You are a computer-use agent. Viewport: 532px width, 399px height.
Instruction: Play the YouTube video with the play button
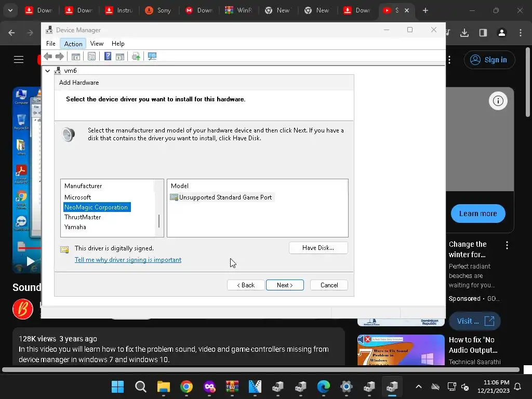pyautogui.click(x=31, y=261)
